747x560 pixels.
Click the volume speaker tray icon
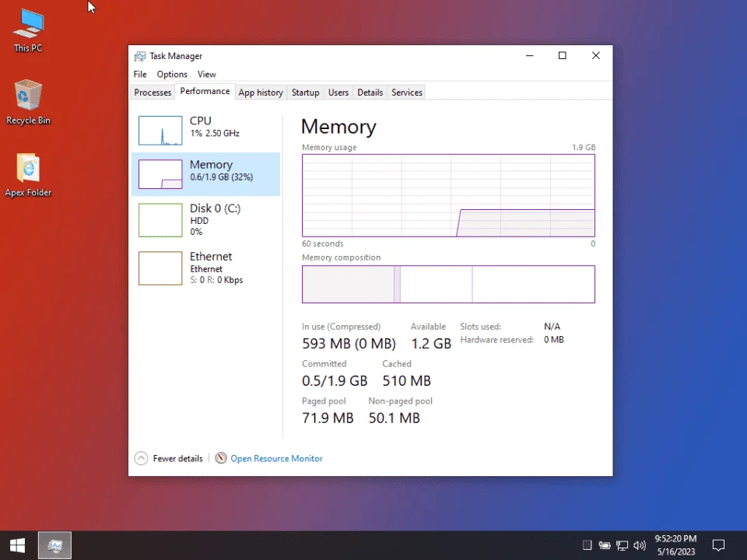[640, 545]
